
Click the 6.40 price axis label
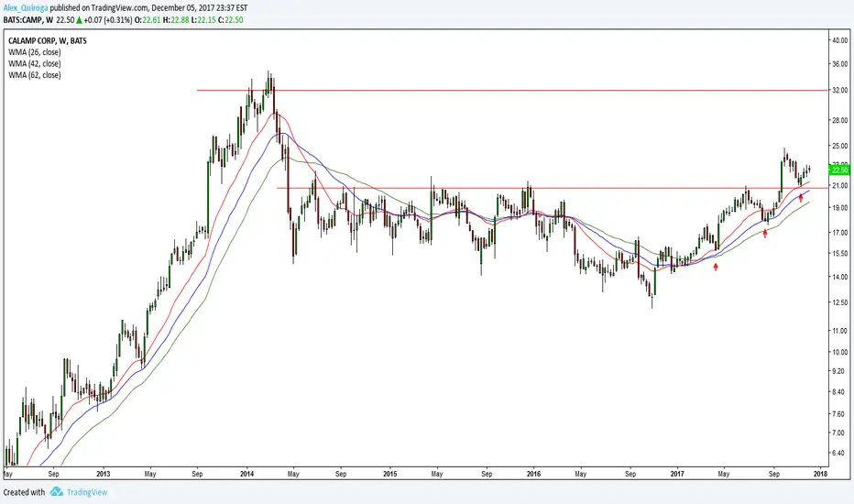[x=838, y=453]
